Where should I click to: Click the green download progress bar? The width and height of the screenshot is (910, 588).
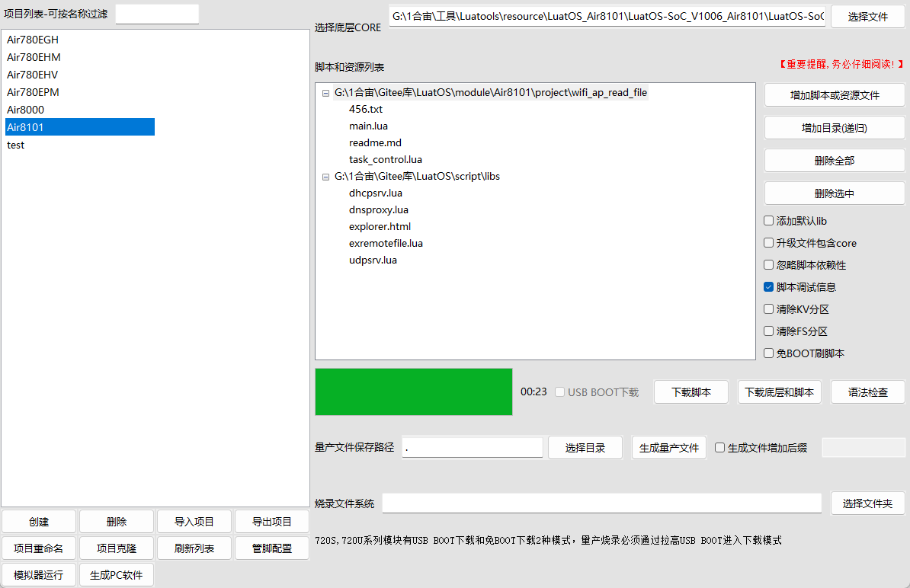point(414,392)
